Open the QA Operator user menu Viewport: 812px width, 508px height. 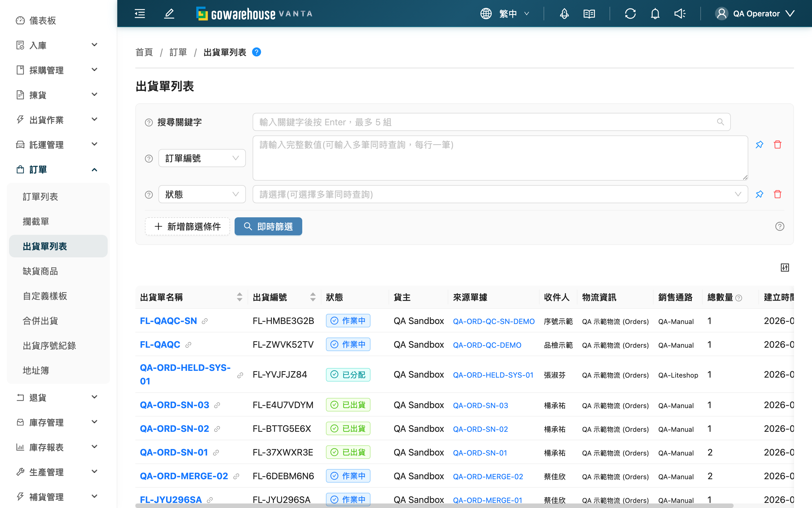755,14
